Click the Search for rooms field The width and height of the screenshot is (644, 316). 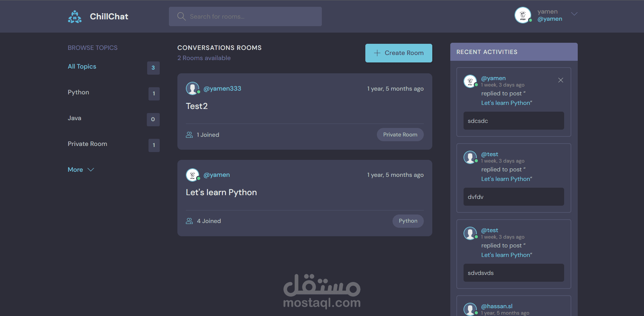tap(245, 16)
